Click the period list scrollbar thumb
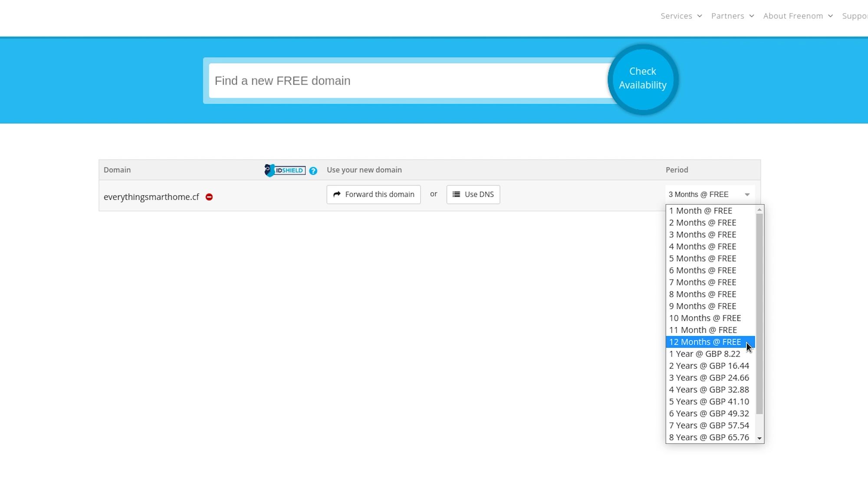Viewport: 868px width, 488px height. tap(759, 314)
